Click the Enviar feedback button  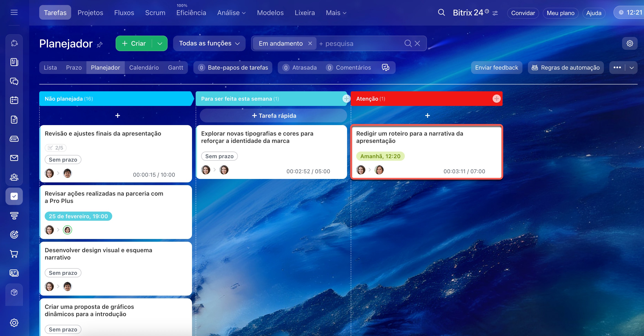496,68
